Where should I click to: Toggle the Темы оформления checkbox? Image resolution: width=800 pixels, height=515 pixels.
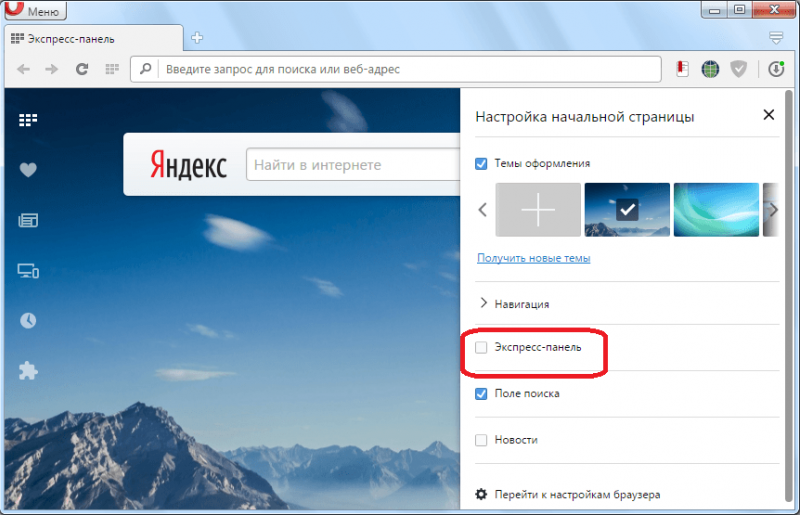481,164
